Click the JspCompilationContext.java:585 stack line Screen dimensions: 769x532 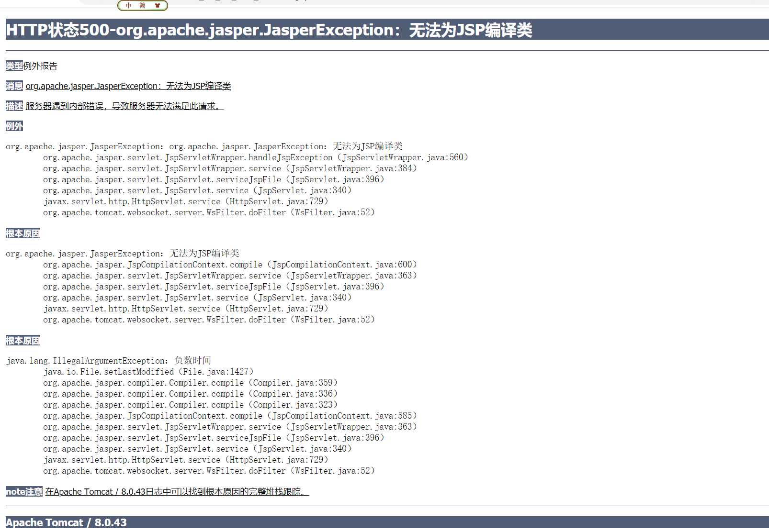click(230, 416)
